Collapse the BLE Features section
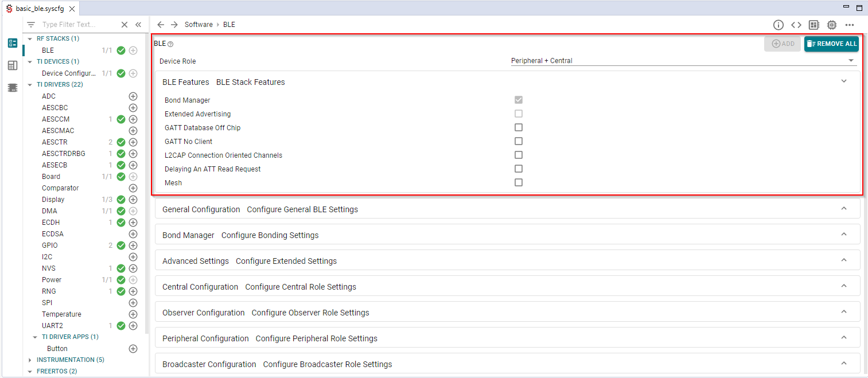 point(843,81)
